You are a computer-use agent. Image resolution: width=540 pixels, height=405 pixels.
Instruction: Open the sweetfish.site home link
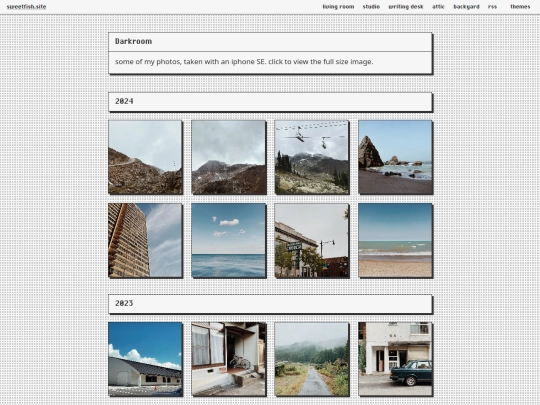click(x=27, y=7)
